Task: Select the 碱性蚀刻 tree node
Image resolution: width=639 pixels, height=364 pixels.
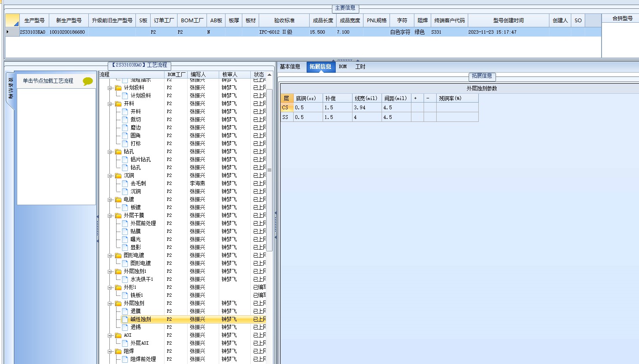Action: click(x=141, y=319)
